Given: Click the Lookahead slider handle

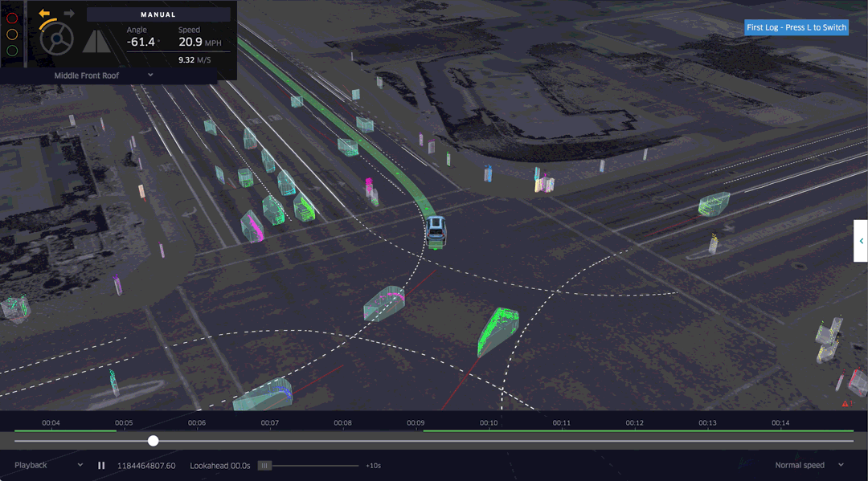Looking at the screenshot, I should click(264, 465).
